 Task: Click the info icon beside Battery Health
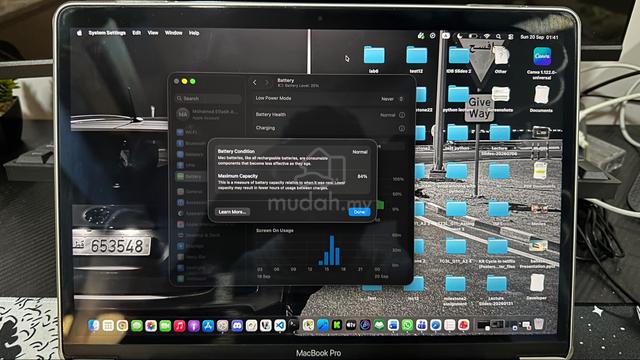click(402, 115)
